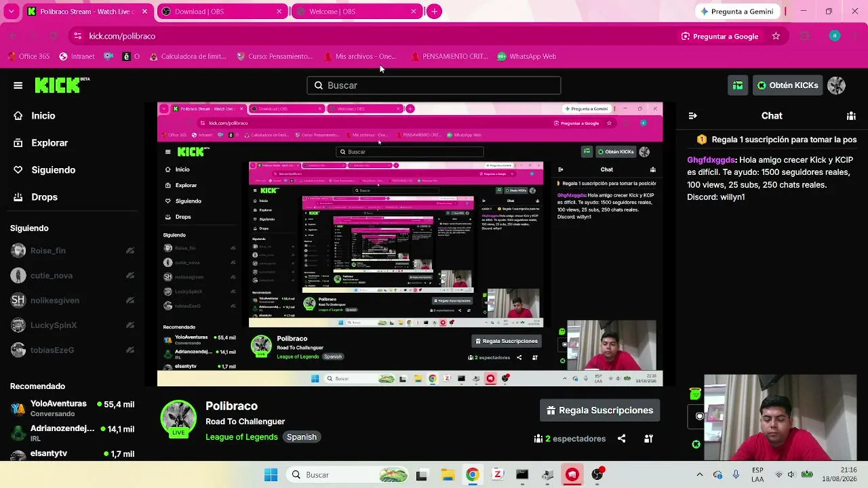Open the WhatsApp Web bookmark

click(x=526, y=56)
